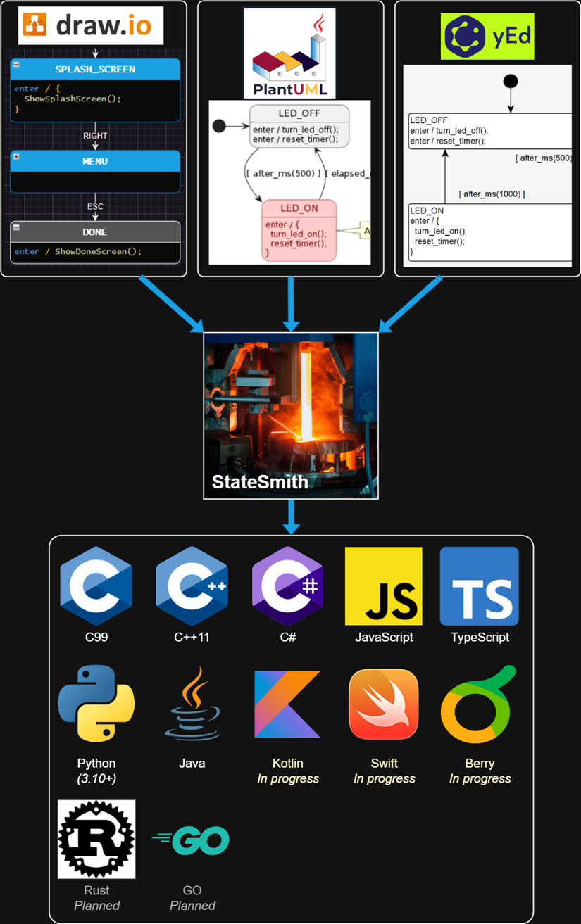Image resolution: width=581 pixels, height=924 pixels.
Task: Click the DONE state header
Action: tap(95, 232)
